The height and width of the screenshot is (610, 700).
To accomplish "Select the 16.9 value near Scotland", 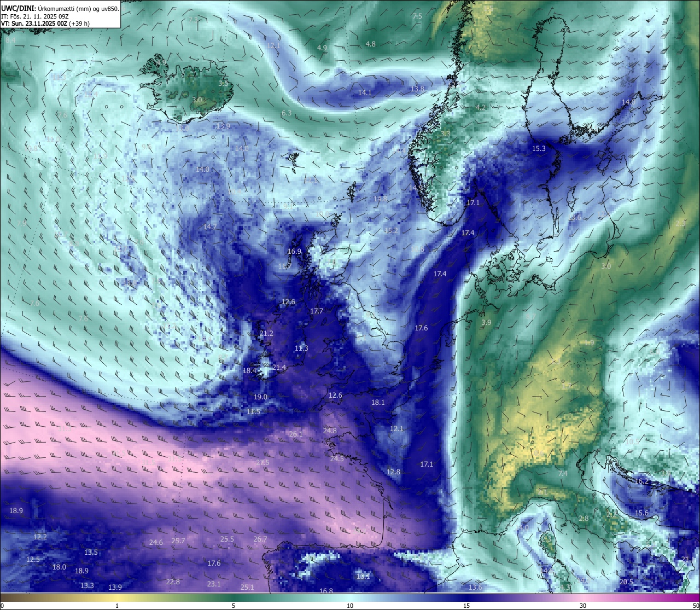I will pyautogui.click(x=294, y=251).
